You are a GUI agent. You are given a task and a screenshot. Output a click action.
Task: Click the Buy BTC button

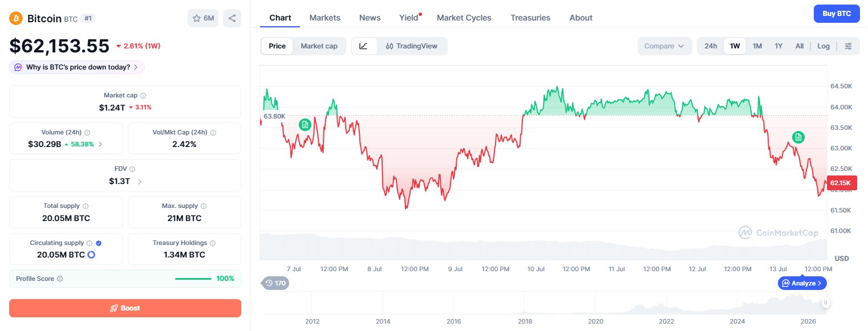[837, 14]
